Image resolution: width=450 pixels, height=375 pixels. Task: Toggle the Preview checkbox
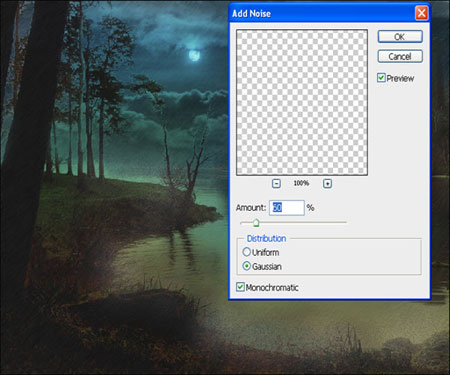click(381, 78)
